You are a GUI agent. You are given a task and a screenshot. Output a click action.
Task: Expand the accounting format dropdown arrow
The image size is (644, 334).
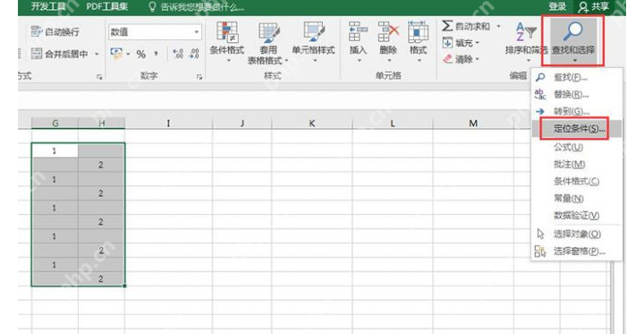[128, 54]
